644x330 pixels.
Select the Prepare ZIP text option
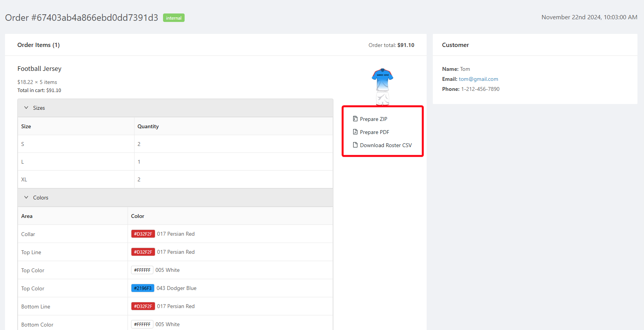[373, 119]
